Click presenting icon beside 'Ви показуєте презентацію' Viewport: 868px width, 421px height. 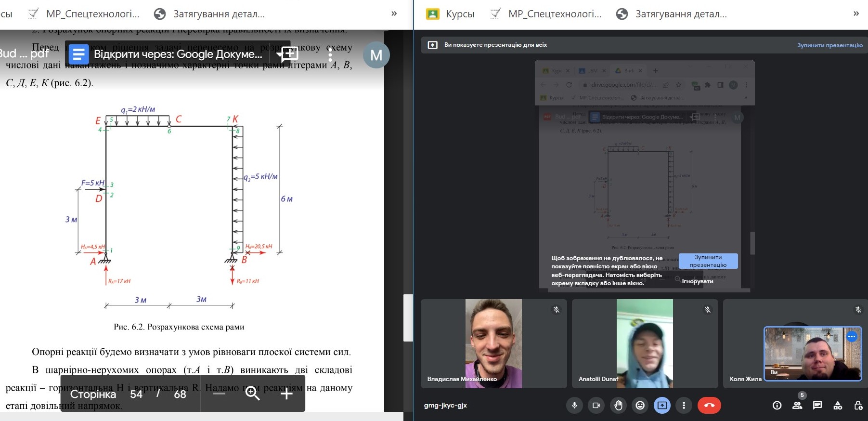click(x=432, y=45)
